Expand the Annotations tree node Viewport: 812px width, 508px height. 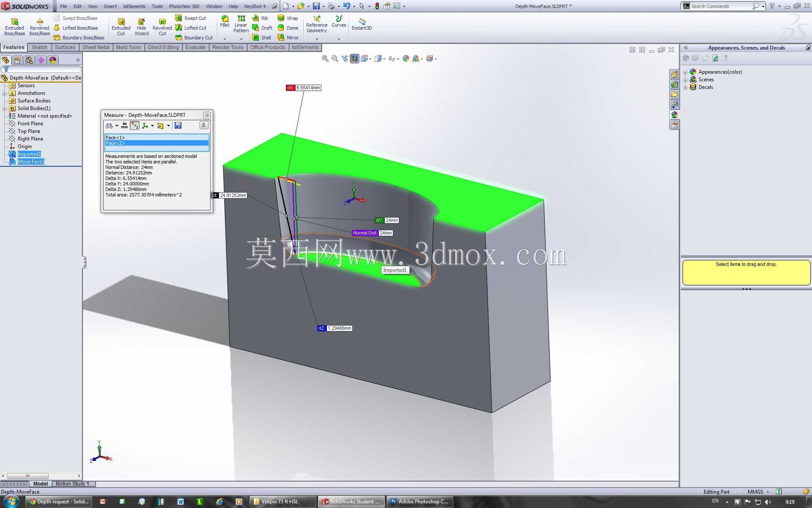(5, 93)
